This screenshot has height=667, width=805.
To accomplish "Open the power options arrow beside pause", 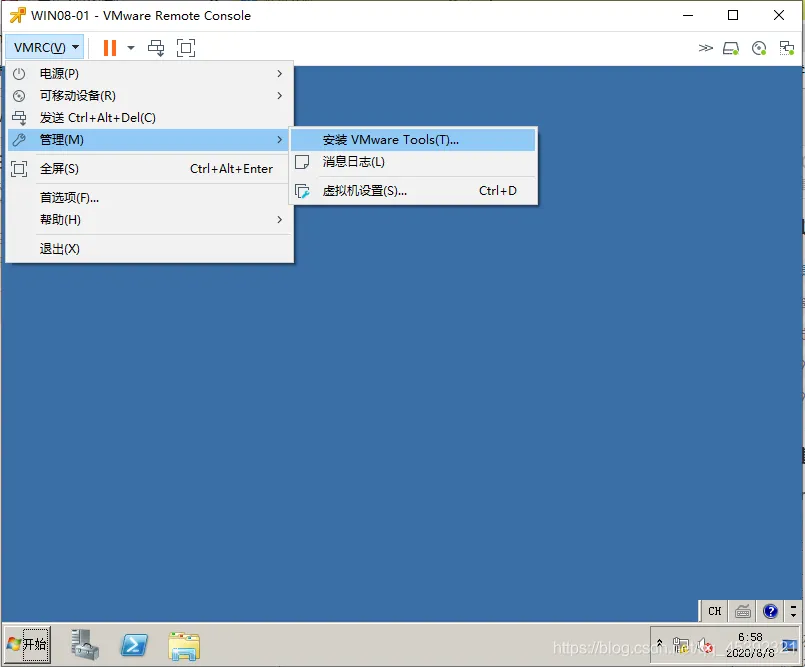I will (131, 48).
